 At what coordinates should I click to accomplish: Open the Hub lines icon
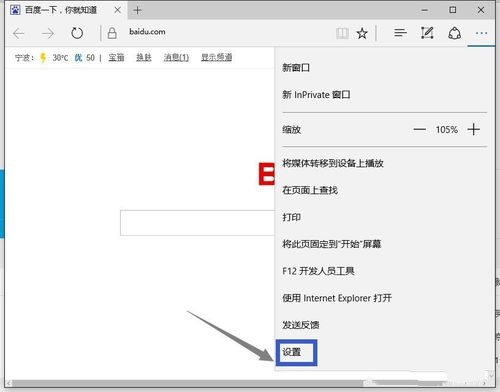tap(400, 33)
